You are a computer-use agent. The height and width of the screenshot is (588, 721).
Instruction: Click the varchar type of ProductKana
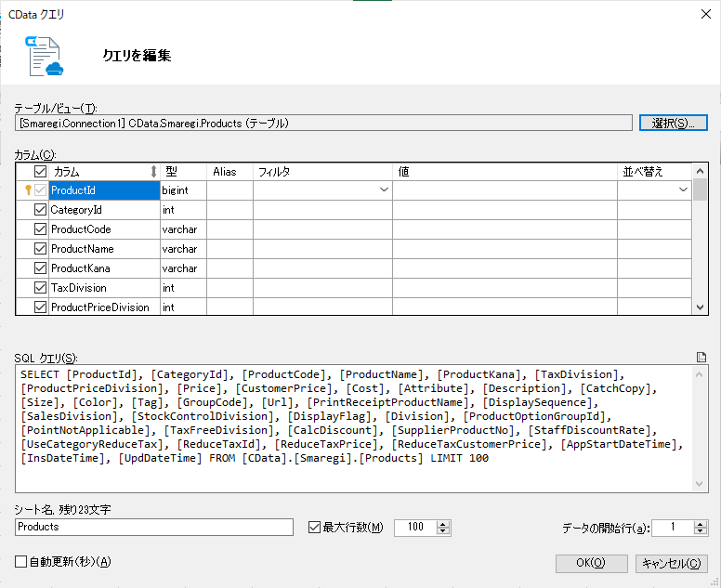(183, 268)
